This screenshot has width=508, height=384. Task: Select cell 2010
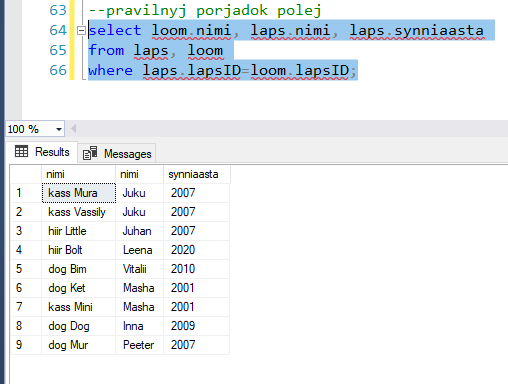click(197, 269)
